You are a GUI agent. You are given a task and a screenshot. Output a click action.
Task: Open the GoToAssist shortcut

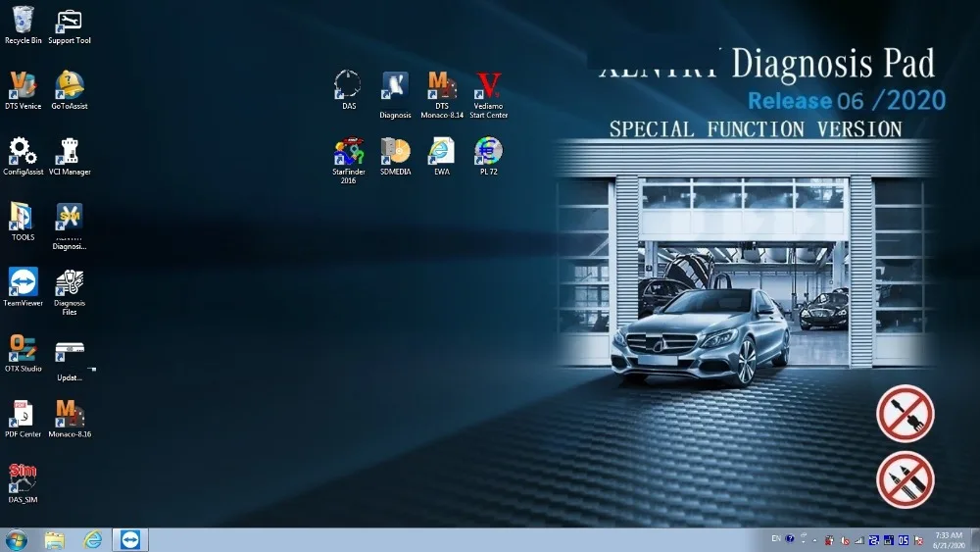click(x=70, y=90)
